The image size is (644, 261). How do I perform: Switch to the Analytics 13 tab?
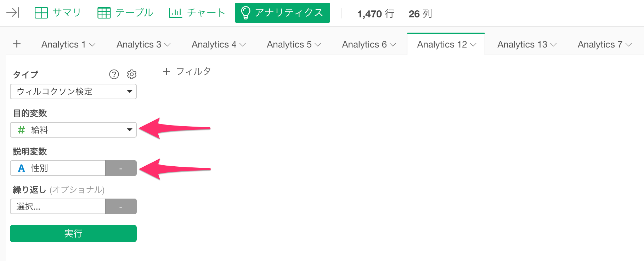(527, 44)
